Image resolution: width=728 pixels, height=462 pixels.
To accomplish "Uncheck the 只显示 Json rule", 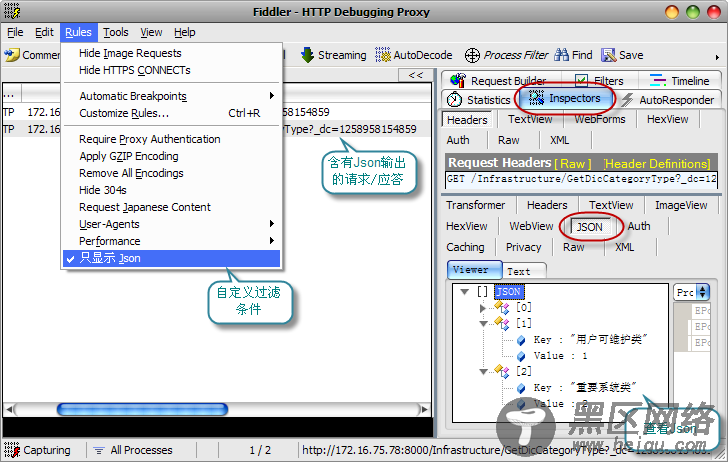I will tap(171, 258).
